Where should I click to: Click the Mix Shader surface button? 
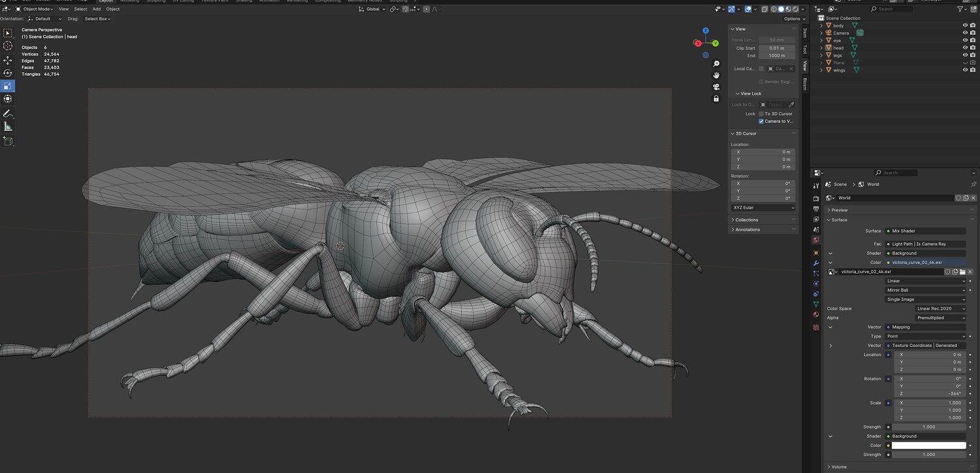(925, 231)
